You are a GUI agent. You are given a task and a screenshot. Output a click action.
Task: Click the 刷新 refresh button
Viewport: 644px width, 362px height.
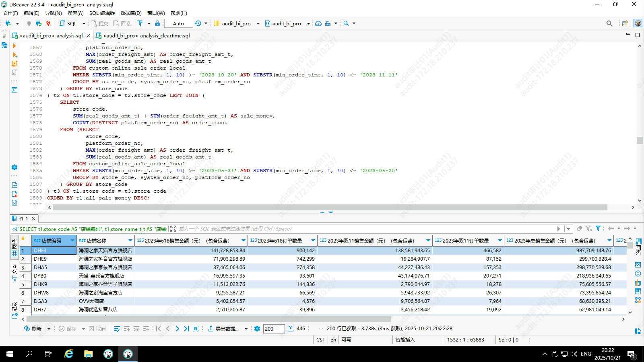tap(33, 329)
